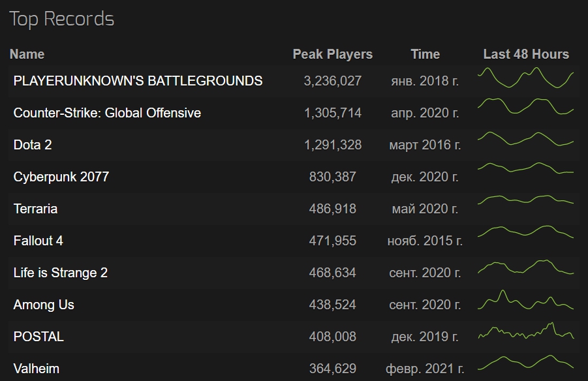Sort table by Name column header

click(27, 54)
